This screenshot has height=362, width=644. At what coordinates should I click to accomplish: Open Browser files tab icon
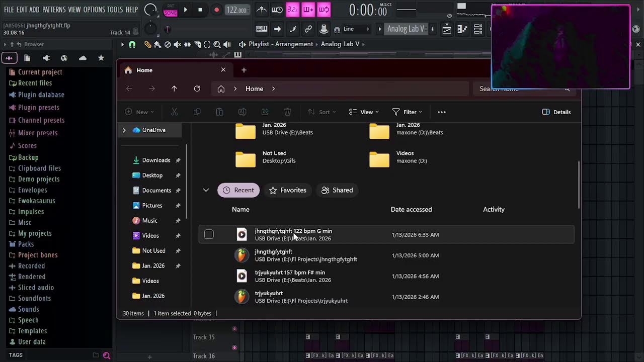coord(27,58)
